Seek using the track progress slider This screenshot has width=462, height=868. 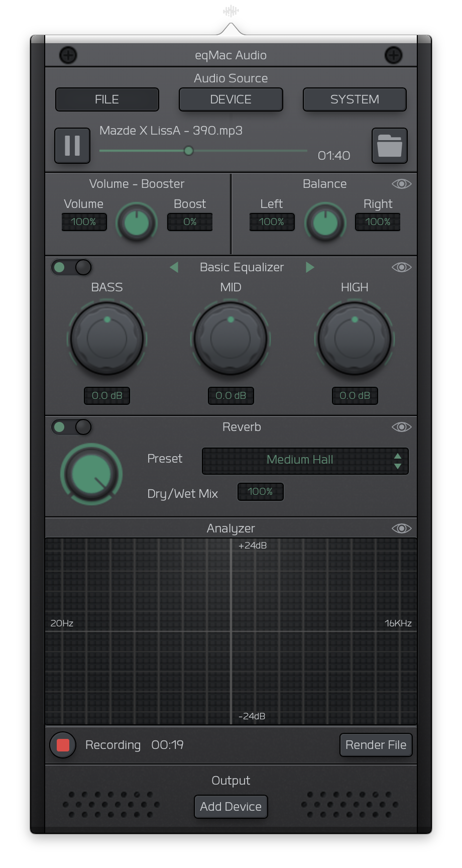point(203,151)
